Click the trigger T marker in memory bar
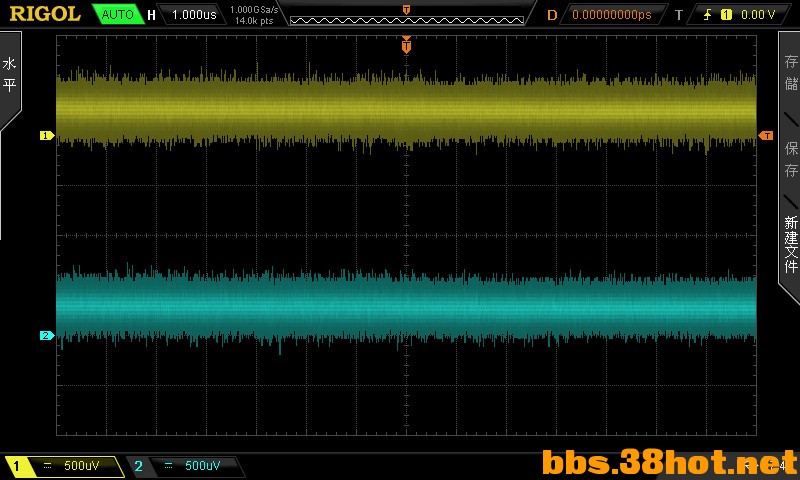The height and width of the screenshot is (480, 800). (x=406, y=9)
